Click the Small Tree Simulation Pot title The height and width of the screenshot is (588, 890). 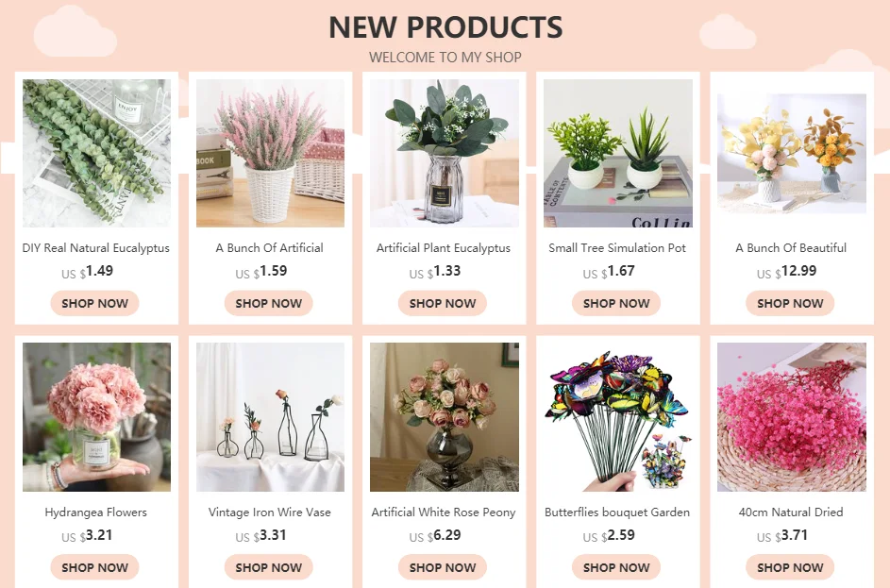click(617, 248)
